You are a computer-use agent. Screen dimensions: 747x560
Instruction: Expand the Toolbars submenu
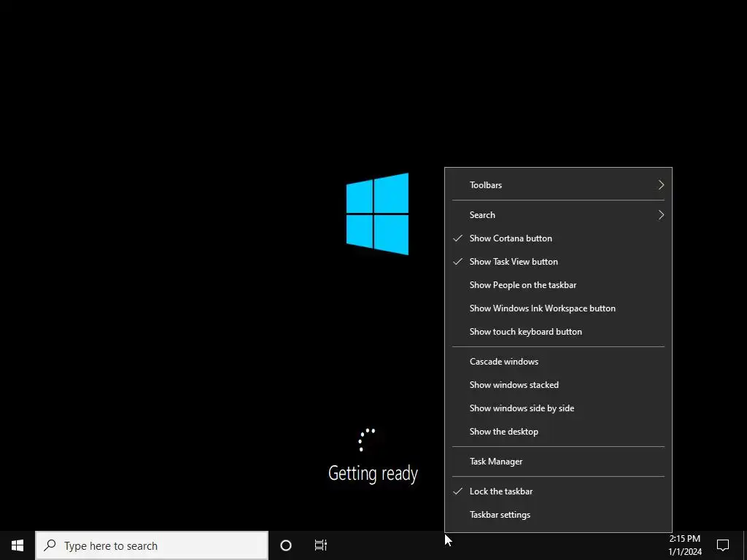tap(558, 184)
